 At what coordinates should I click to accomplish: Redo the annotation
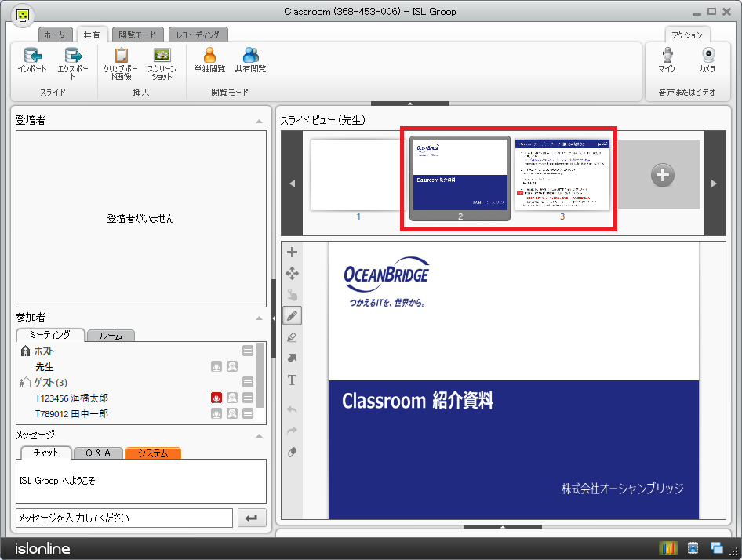coord(292,431)
